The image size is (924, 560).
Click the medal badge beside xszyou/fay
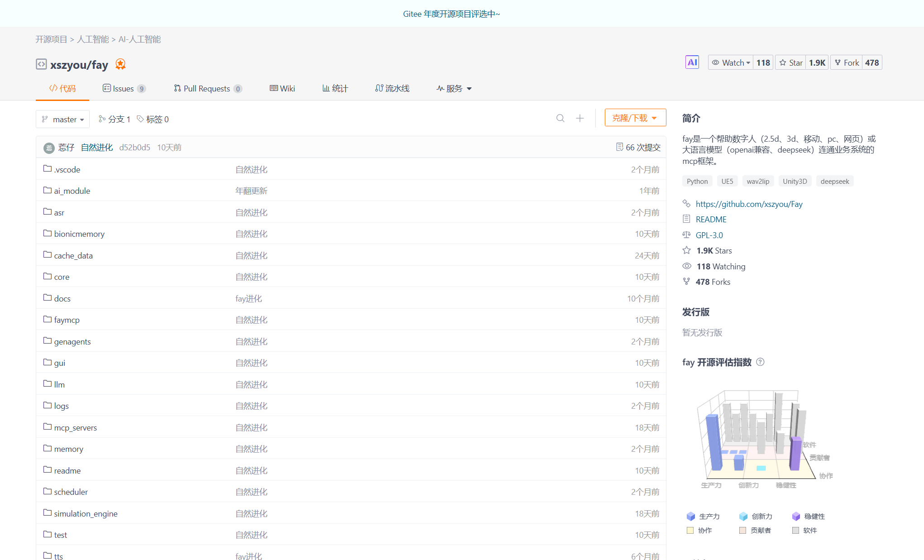coord(120,64)
